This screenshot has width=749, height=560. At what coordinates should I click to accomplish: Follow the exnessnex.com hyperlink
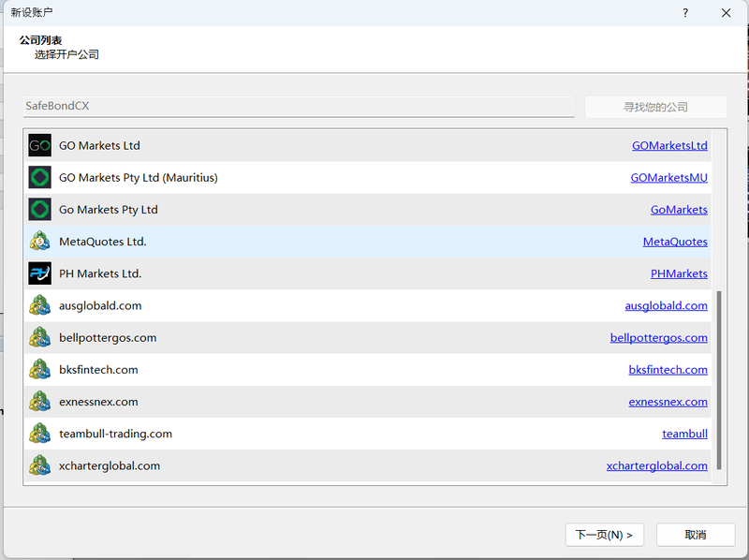click(x=668, y=402)
